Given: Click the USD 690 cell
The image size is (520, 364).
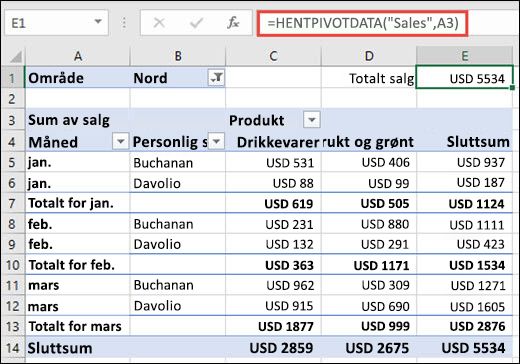Looking at the screenshot, I should [x=369, y=306].
